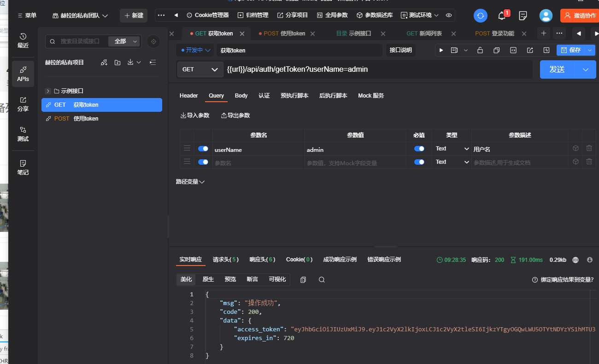Image resolution: width=599 pixels, height=364 pixels.
Task: Open the notification bell
Action: 502,15
